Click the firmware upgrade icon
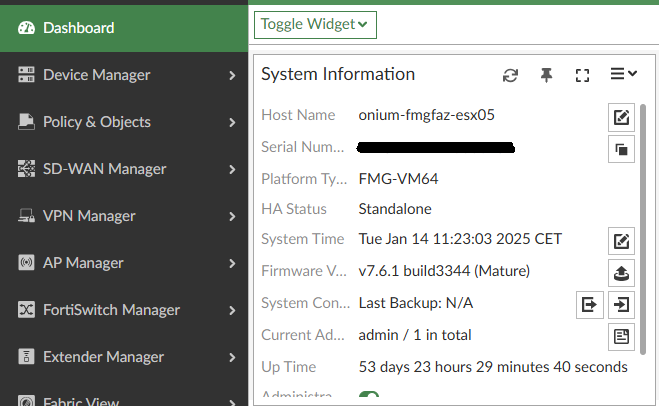This screenshot has height=406, width=659. tap(621, 272)
